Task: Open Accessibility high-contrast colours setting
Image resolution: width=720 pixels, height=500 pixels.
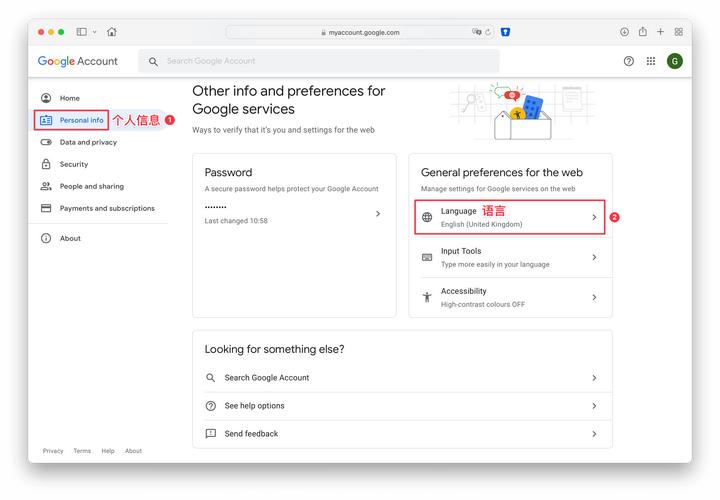Action: pyautogui.click(x=510, y=297)
